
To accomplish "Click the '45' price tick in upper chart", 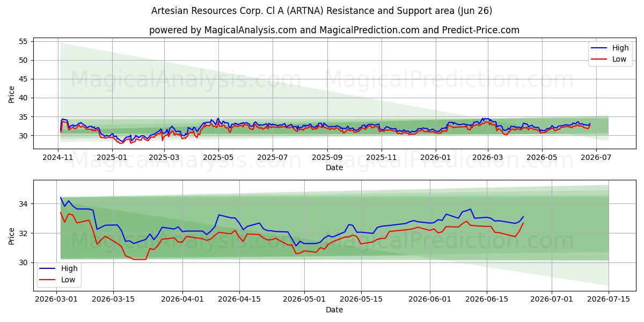I will pos(24,79).
